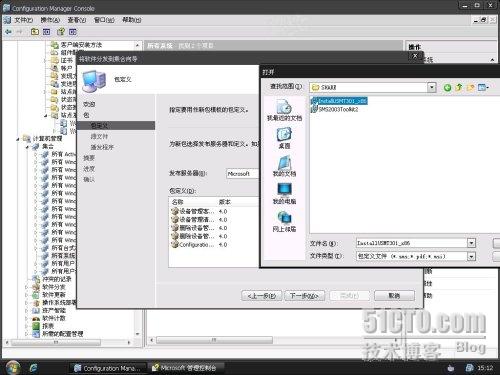Viewport: 500px width, 375px height.
Task: Select the 包定义 wizard step
Action: (116, 126)
